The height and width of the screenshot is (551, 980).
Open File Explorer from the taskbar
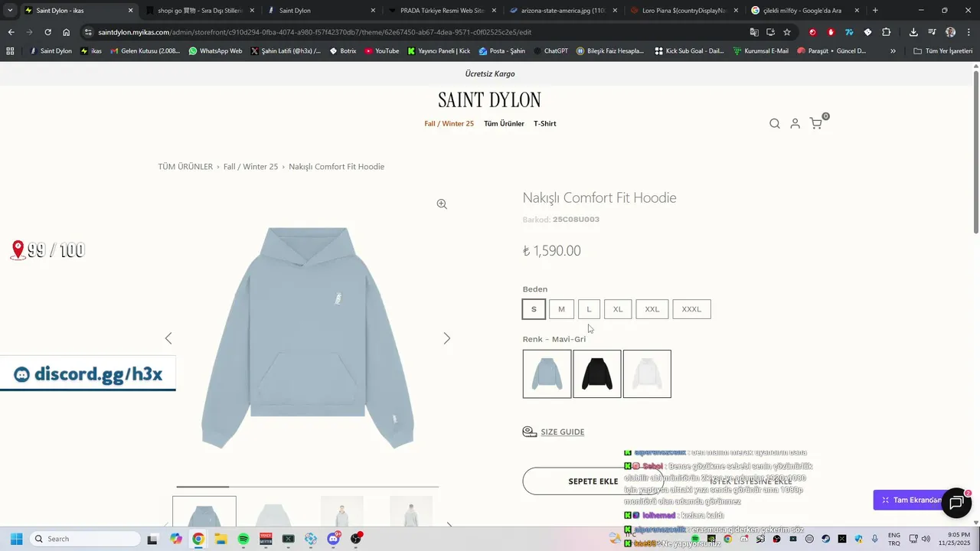(x=220, y=539)
